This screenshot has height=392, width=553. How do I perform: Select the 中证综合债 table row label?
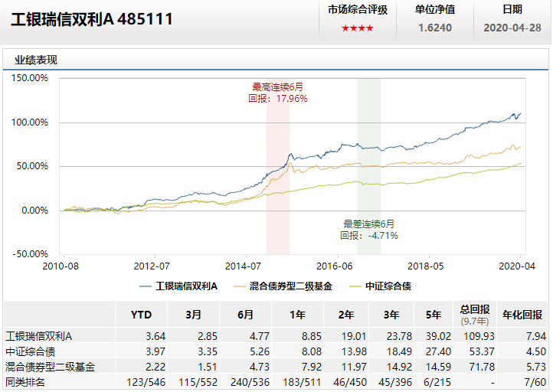coord(31,352)
